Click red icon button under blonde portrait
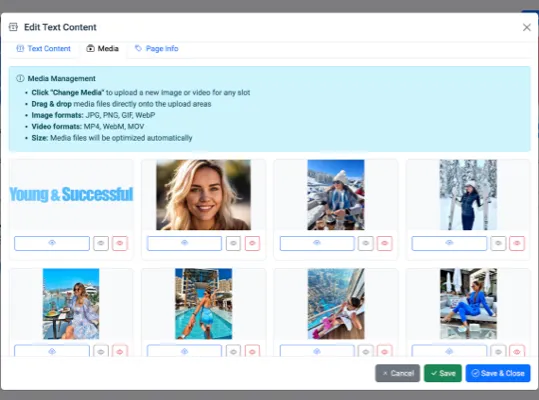The image size is (539, 400). tap(252, 243)
